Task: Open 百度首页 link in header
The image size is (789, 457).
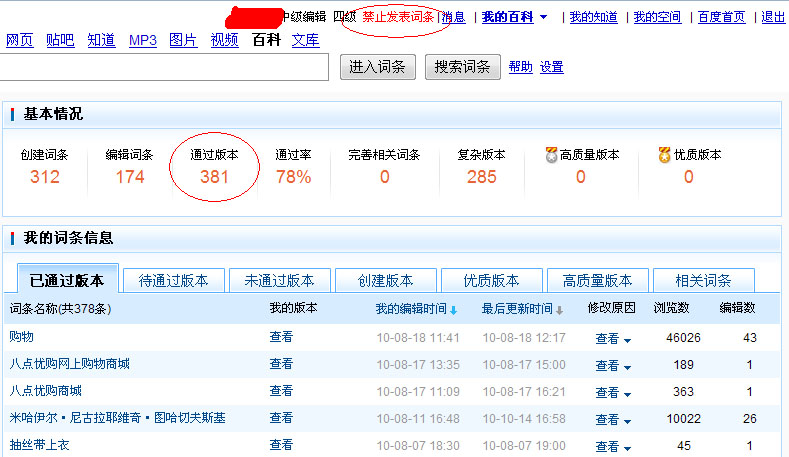Action: click(721, 17)
